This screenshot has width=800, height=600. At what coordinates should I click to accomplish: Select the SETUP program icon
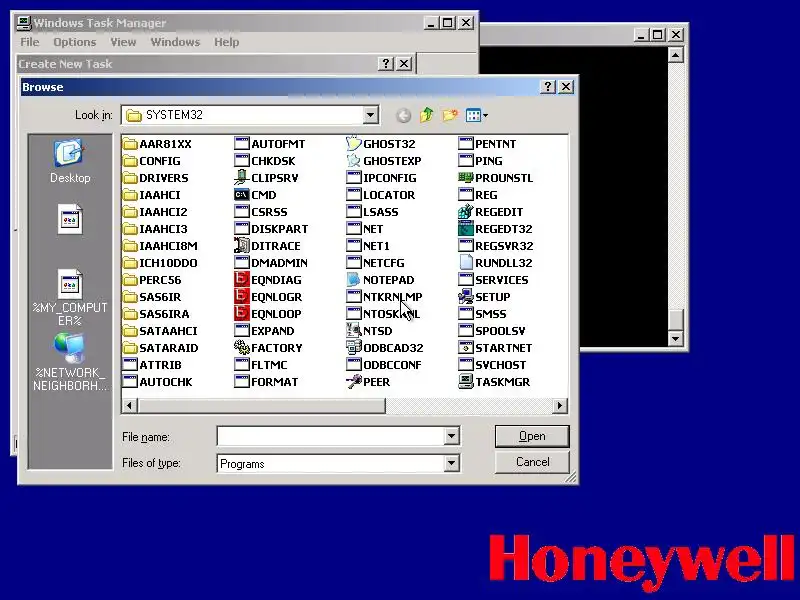tap(465, 296)
